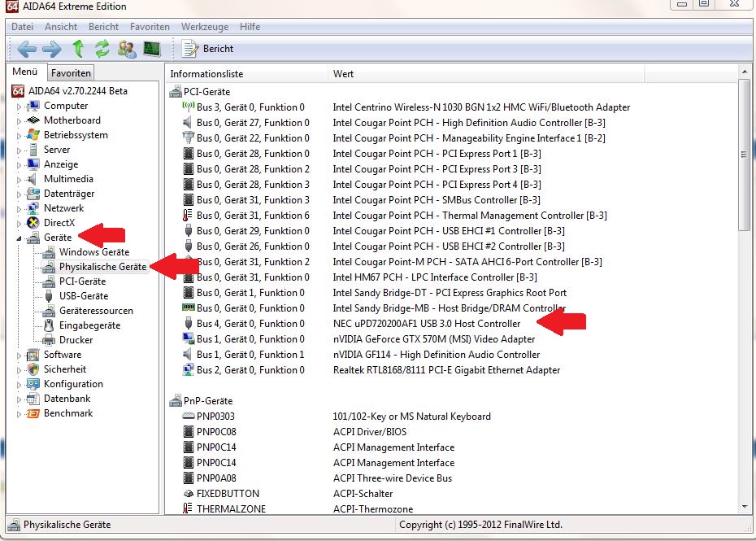
Task: Click the users icon in the toolbar
Action: pyautogui.click(x=127, y=49)
